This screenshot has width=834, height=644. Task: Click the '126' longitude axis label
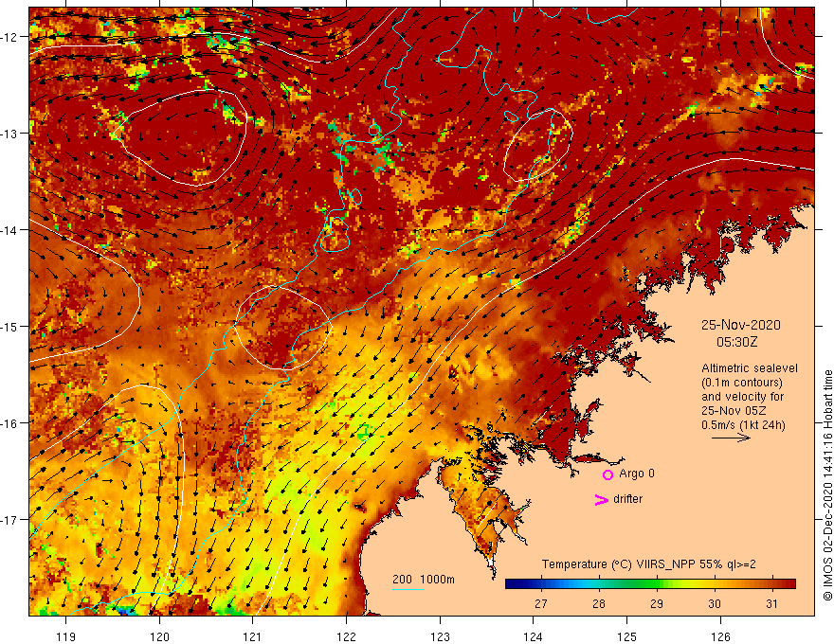click(x=720, y=636)
